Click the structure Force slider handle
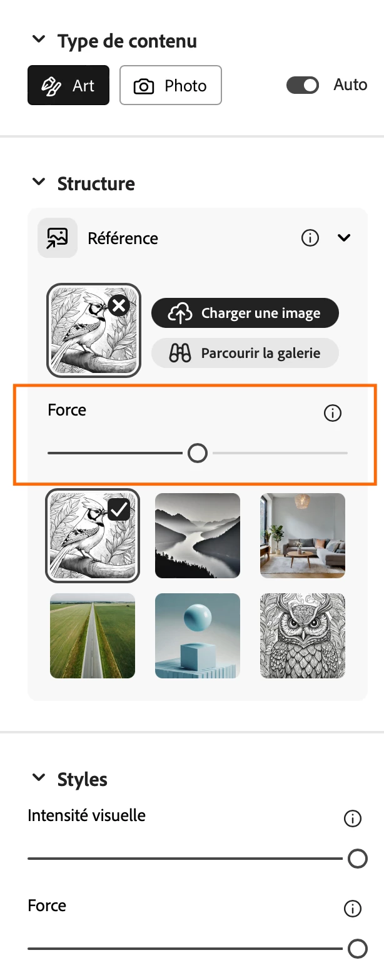 click(198, 453)
